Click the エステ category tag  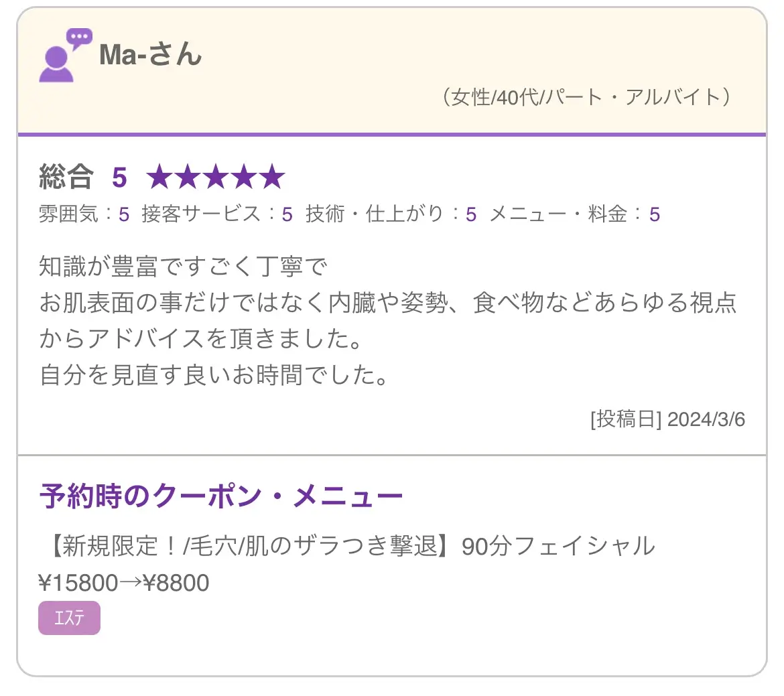[70, 618]
